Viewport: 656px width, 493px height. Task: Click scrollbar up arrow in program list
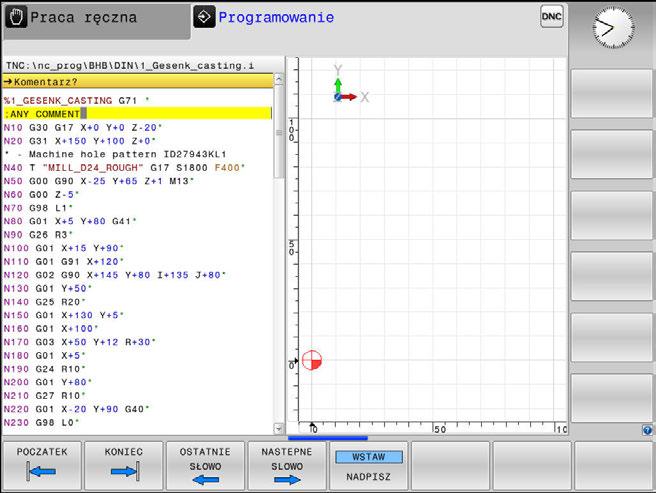(x=279, y=79)
